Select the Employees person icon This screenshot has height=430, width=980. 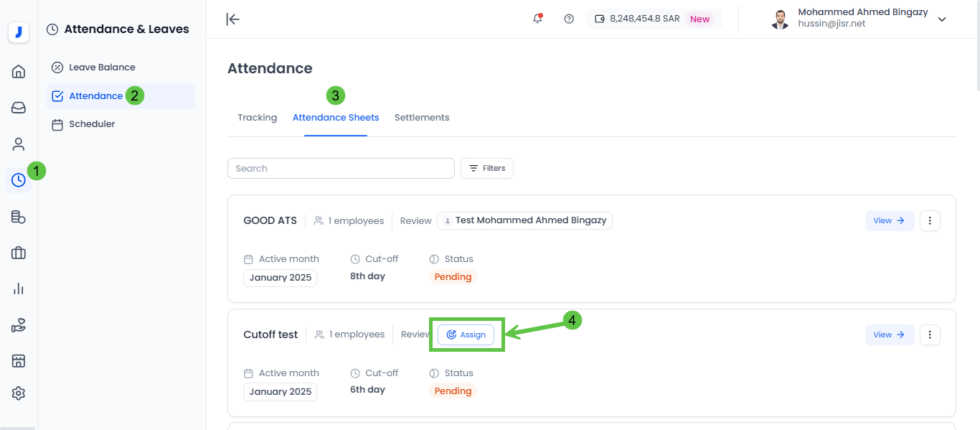coord(18,144)
